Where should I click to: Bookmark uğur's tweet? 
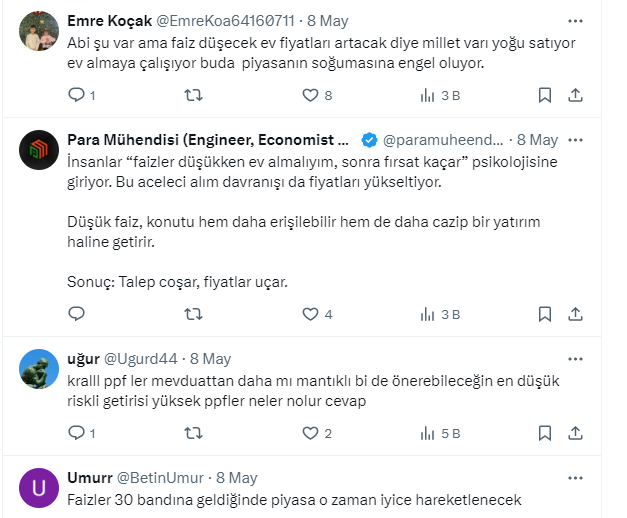click(x=544, y=433)
